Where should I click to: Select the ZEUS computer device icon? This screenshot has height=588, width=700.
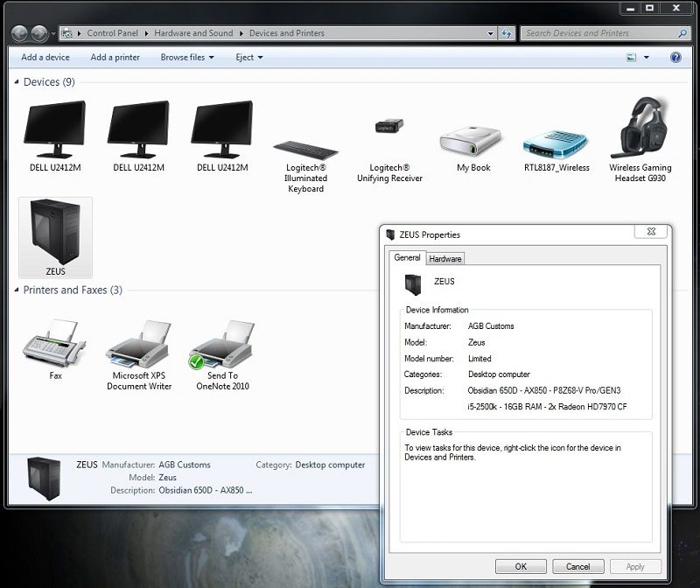pyautogui.click(x=55, y=237)
